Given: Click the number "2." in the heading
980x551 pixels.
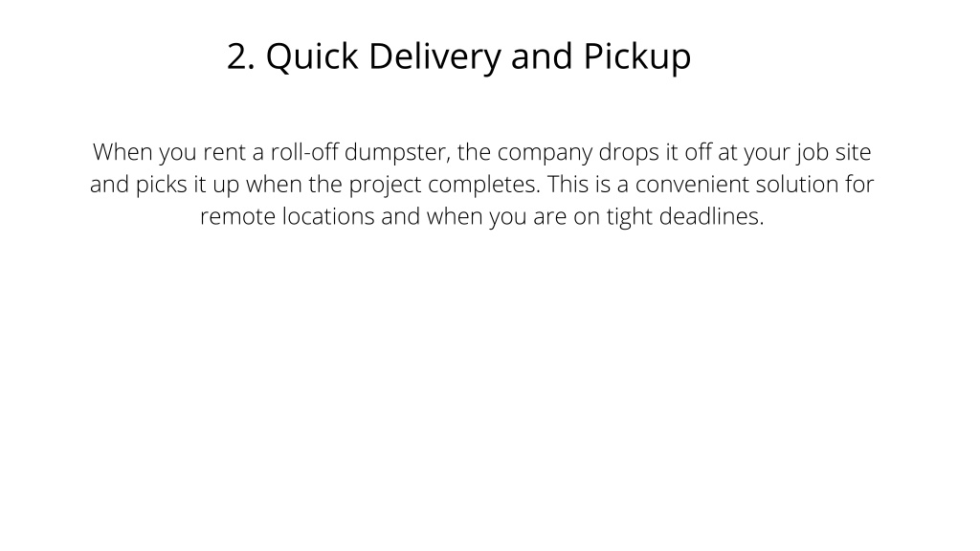Looking at the screenshot, I should coord(240,56).
